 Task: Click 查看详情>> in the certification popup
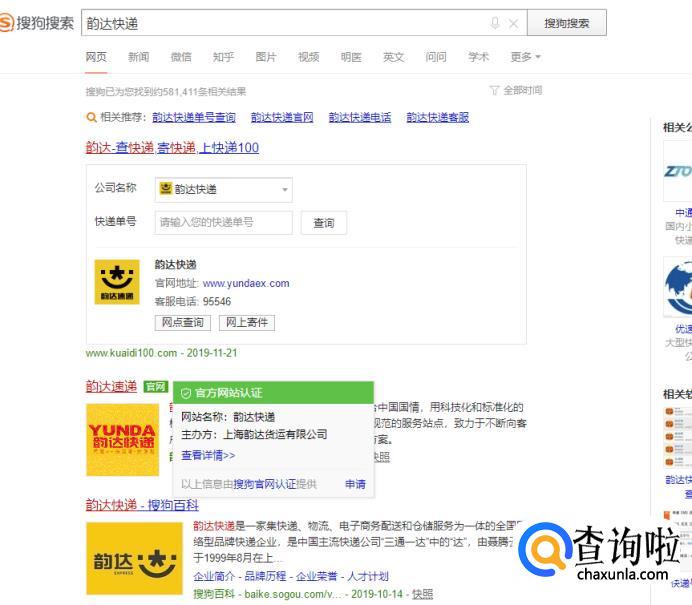pos(208,455)
